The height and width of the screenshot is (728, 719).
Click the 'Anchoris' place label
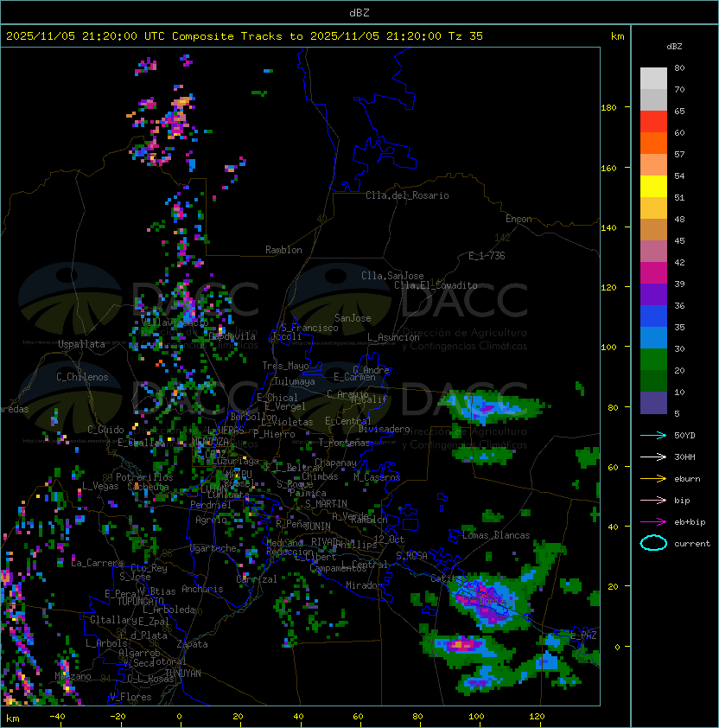pos(202,589)
